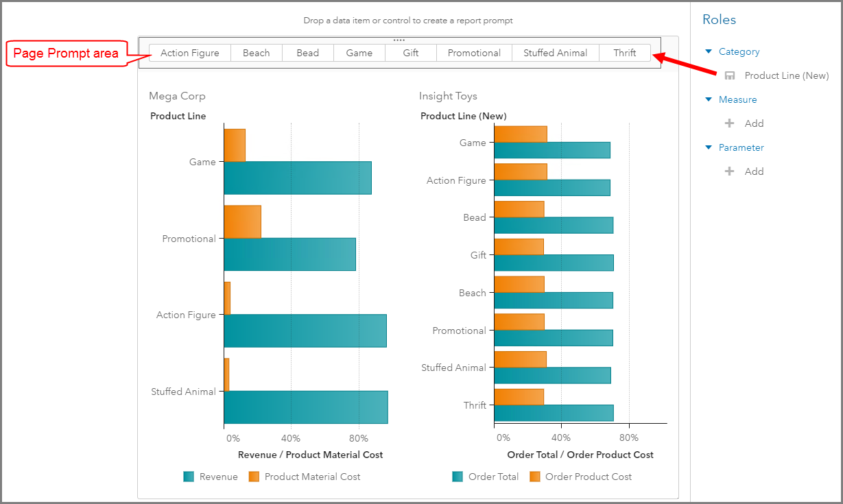Pick Stuffed Animal in the prompt bar
Image resolution: width=843 pixels, height=504 pixels.
coord(555,53)
